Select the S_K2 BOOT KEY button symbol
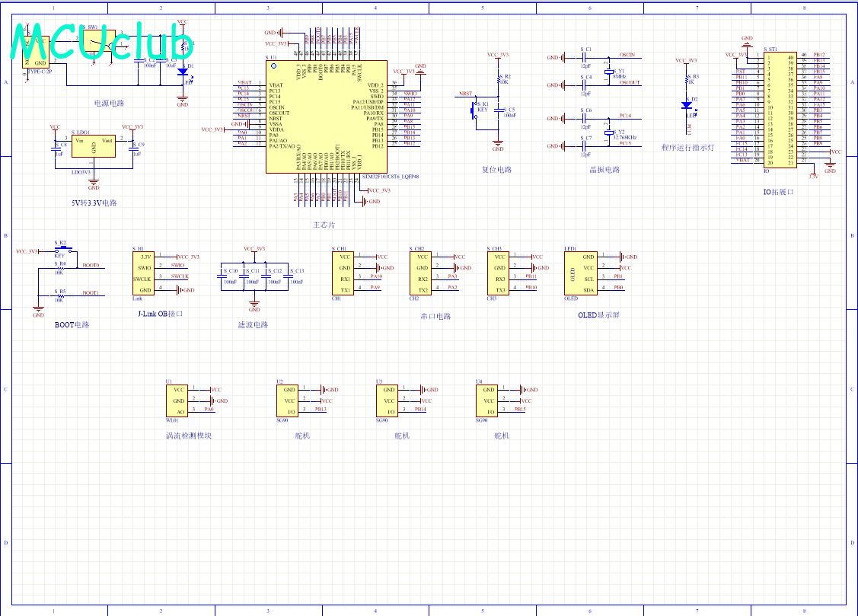 coord(63,249)
